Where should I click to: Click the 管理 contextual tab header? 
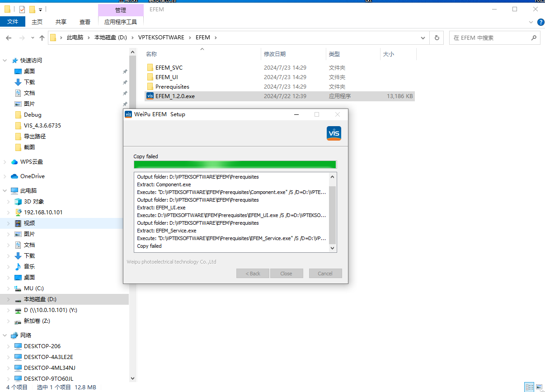pos(121,10)
